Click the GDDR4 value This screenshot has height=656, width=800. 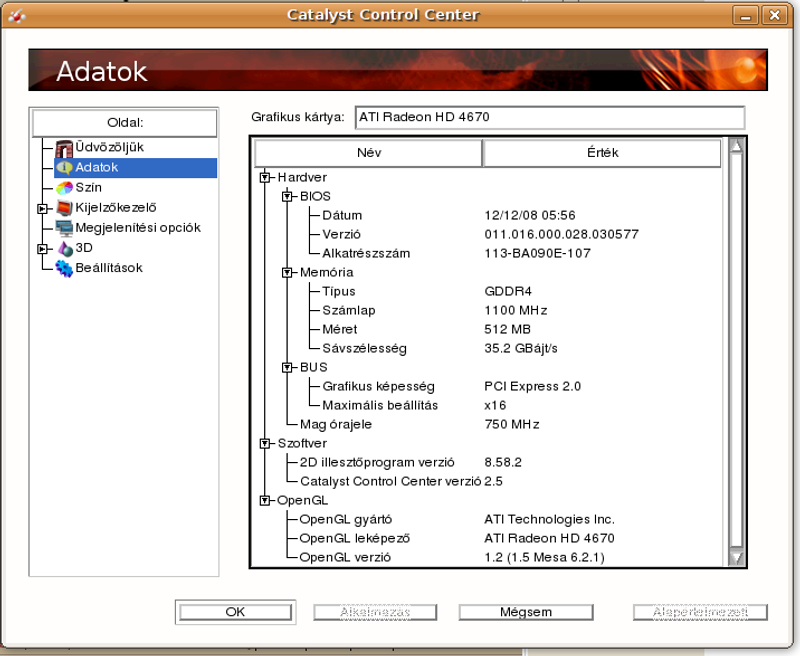coord(508,291)
